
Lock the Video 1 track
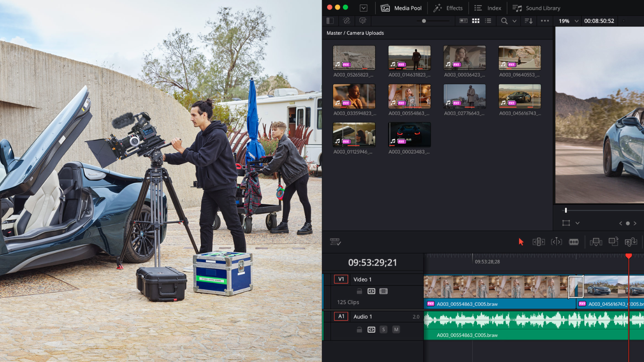(359, 291)
